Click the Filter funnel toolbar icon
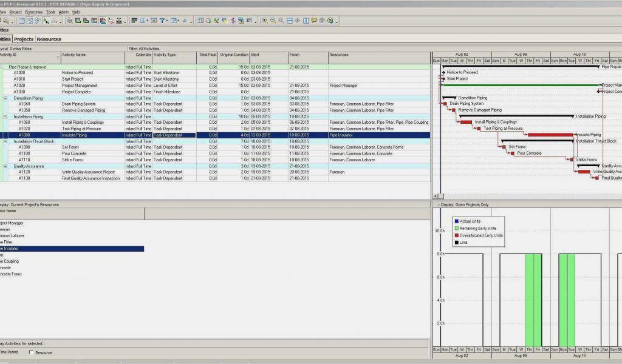 (x=163, y=21)
